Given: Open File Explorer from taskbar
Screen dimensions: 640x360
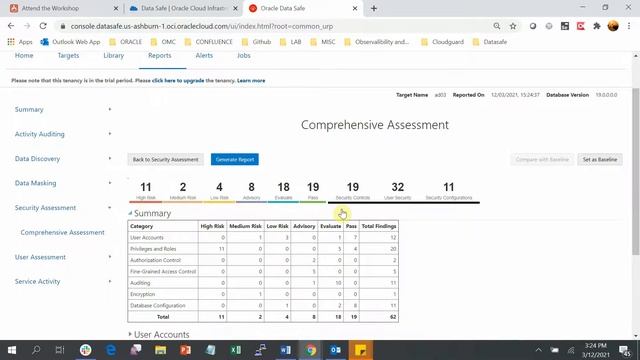Looking at the screenshot, I should coord(160,350).
